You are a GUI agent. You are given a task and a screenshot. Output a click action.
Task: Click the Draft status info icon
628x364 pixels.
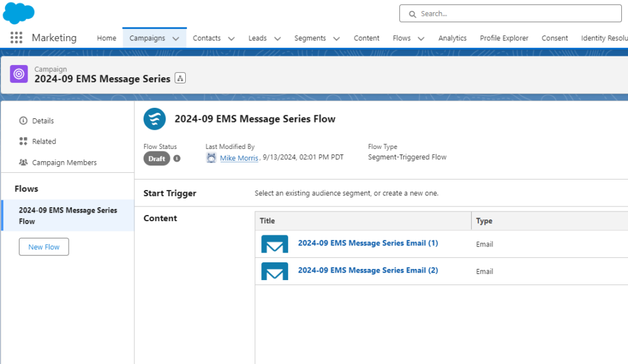[177, 159]
